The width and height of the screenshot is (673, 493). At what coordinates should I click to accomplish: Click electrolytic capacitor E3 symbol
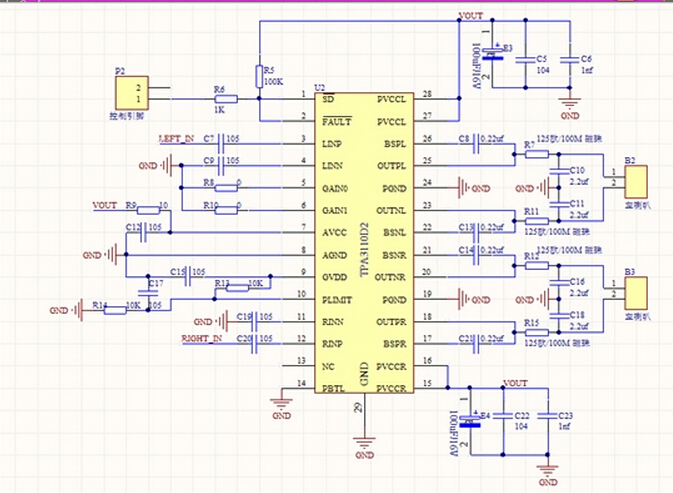[x=493, y=53]
